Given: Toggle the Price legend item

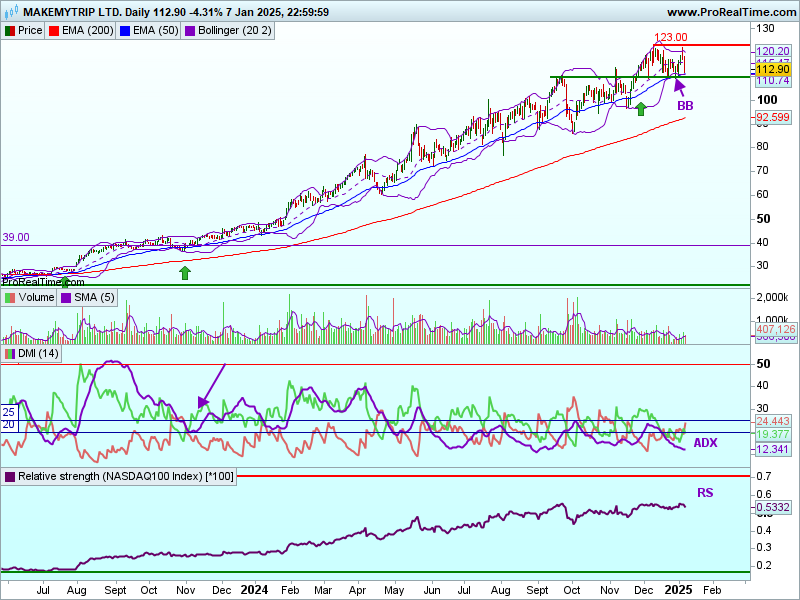Looking at the screenshot, I should 24,30.
